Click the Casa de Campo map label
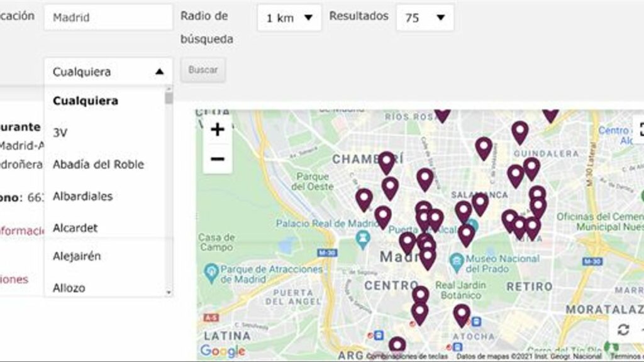This screenshot has width=644, height=362. coord(216,242)
